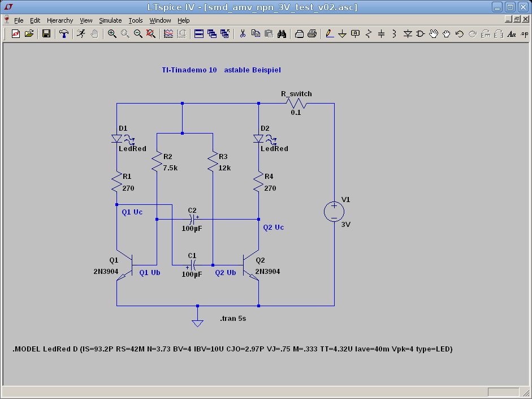
Task: Zoom to fit with crossed magnifier icon
Action: (x=150, y=33)
